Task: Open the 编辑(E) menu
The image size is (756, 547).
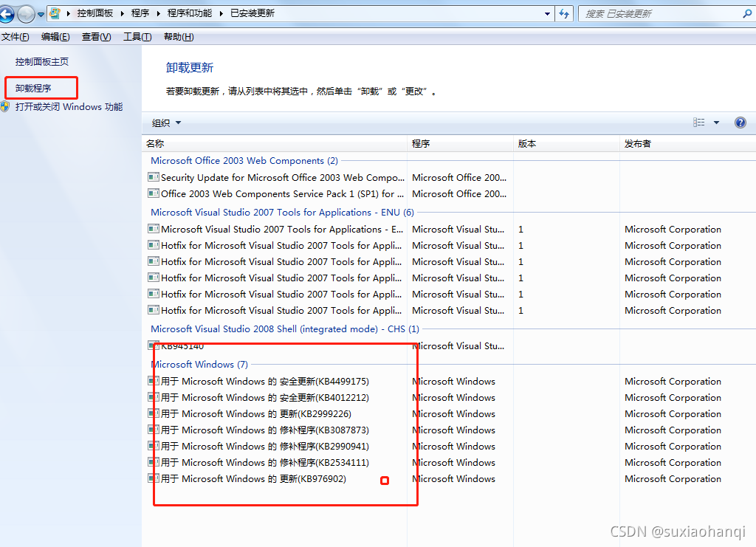Action: [x=55, y=37]
